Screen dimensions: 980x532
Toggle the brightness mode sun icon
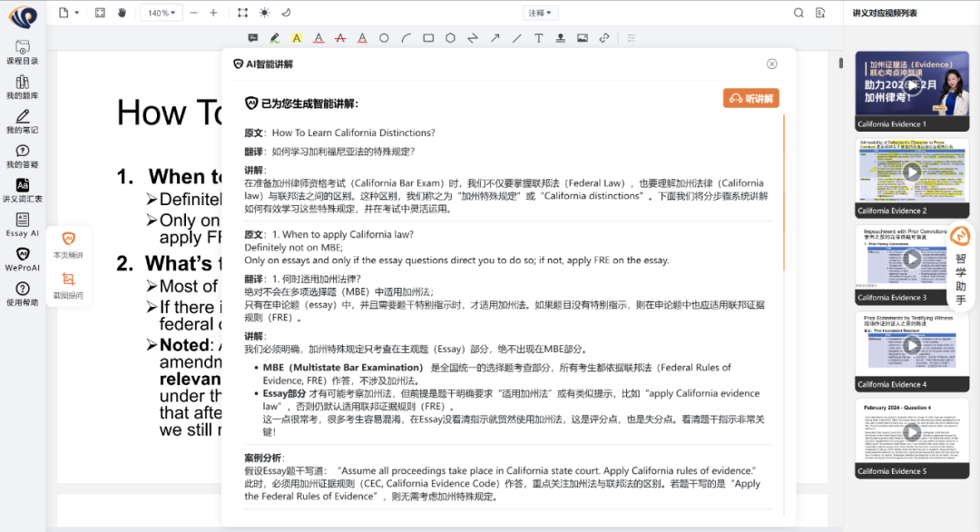pos(264,13)
